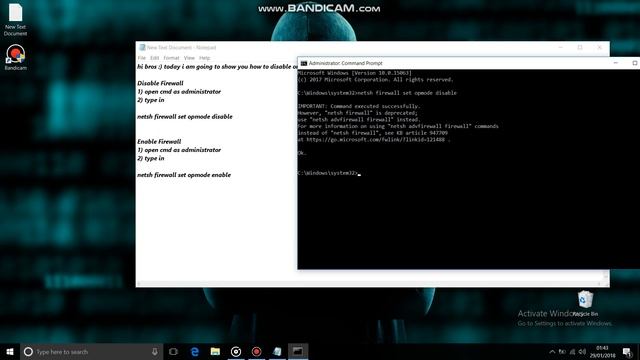
Task: Click the command prompt cursor line
Action: coord(329,173)
